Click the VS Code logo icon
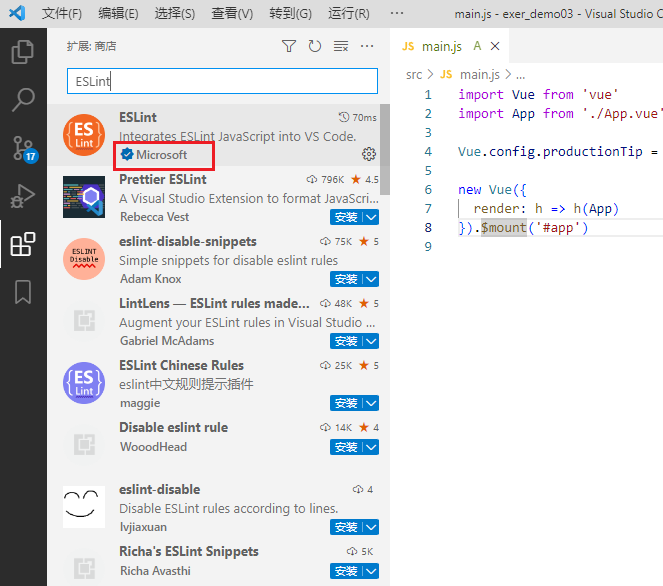663x586 pixels. coord(17,13)
